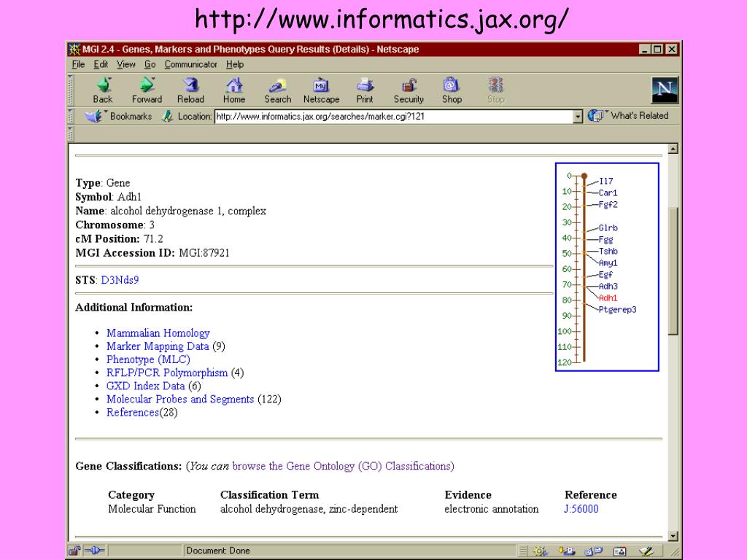Image resolution: width=747 pixels, height=560 pixels.
Task: Collapse the empty Personal toolbar via its grip
Action: 71,134
